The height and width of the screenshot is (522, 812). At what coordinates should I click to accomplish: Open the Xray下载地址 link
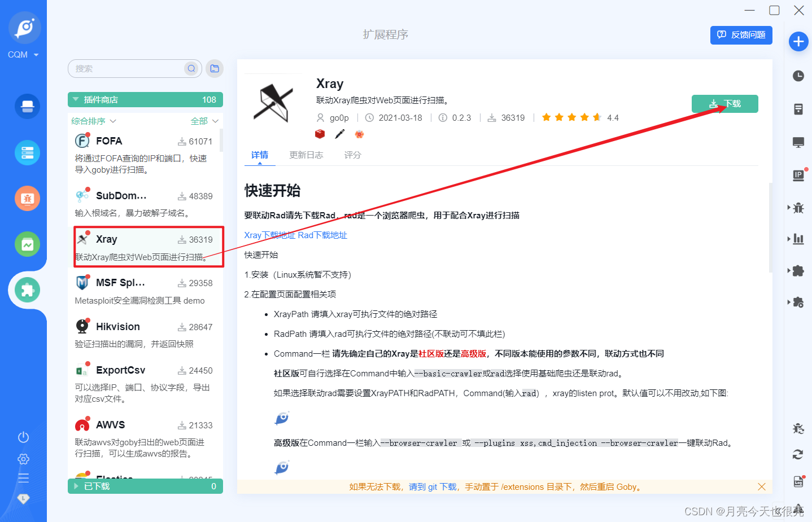point(270,235)
